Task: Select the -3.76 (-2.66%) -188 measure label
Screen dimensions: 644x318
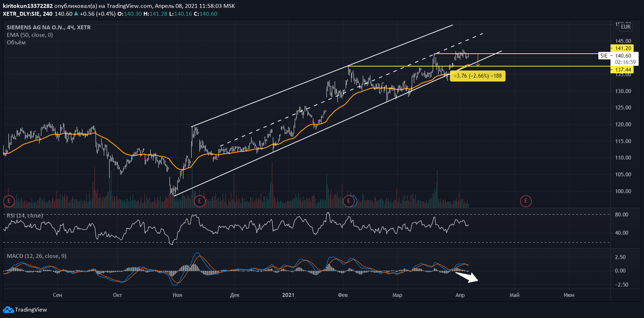Action: 478,76
